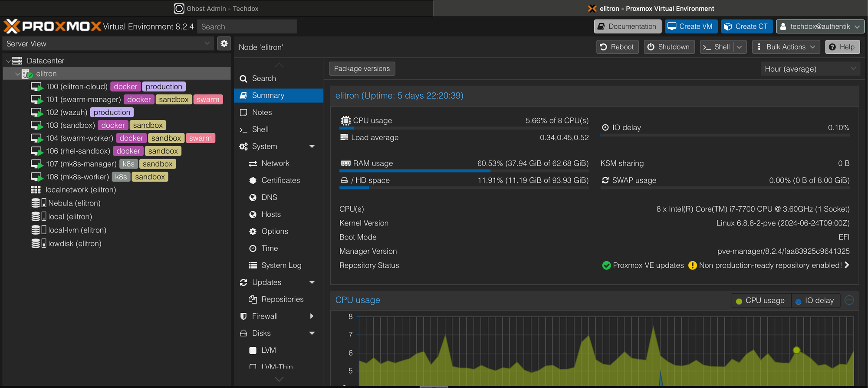
Task: Open Server View settings gear
Action: point(224,43)
